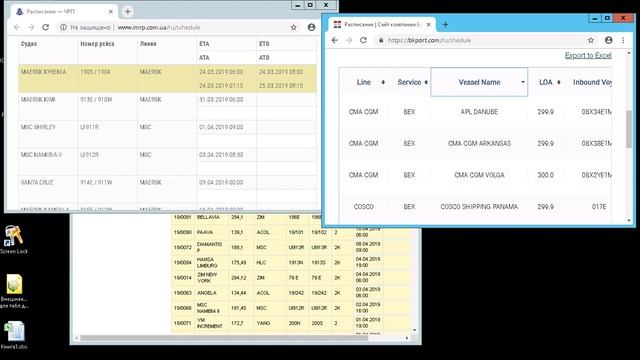This screenshot has width=640, height=360.
Task: Click the COSCO line cell in the bkport table
Action: pos(364,207)
